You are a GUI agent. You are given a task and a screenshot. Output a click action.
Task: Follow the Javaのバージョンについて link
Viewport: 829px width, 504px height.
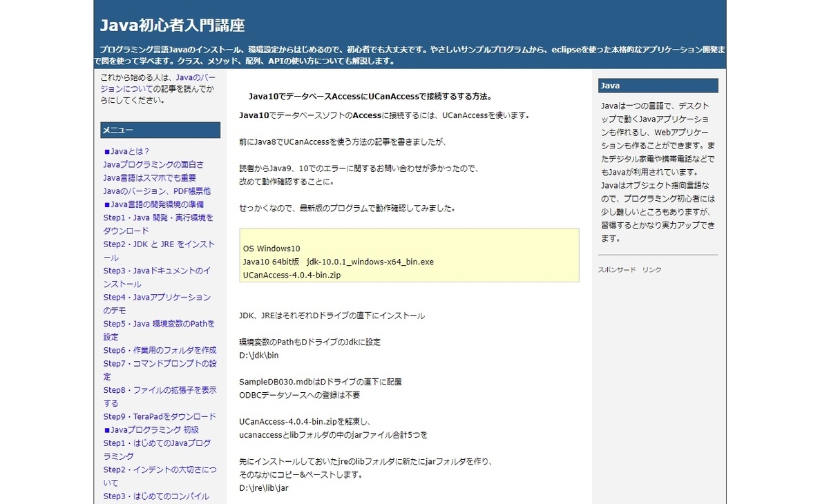point(158,84)
